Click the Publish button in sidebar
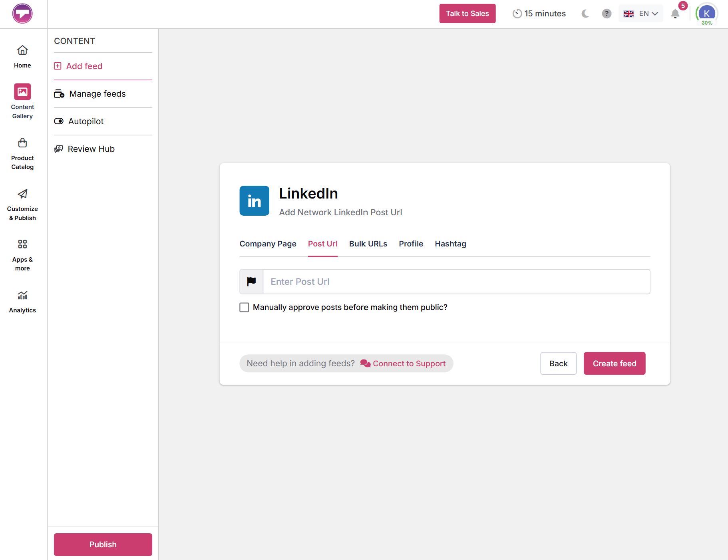The height and width of the screenshot is (560, 728). click(103, 544)
